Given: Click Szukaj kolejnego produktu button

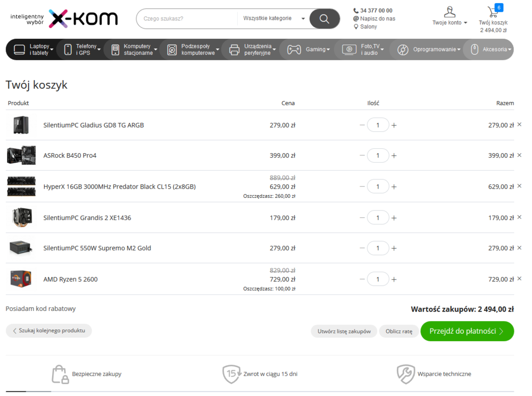Looking at the screenshot, I should (49, 331).
